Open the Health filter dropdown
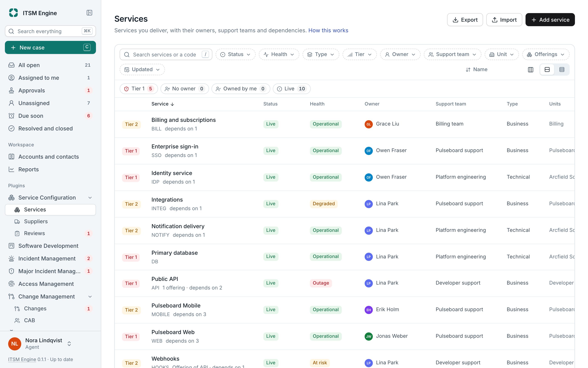Viewport: 588px width, 368px height. 279,55
